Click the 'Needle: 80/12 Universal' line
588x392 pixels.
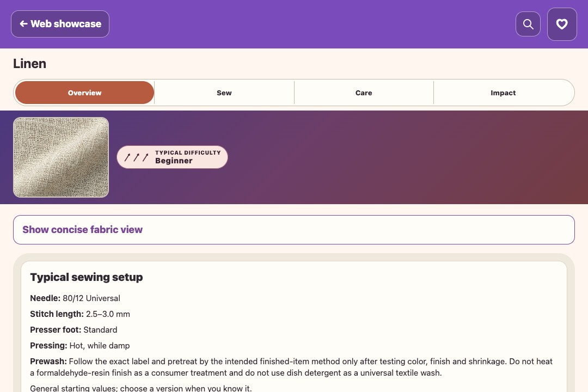coord(75,298)
